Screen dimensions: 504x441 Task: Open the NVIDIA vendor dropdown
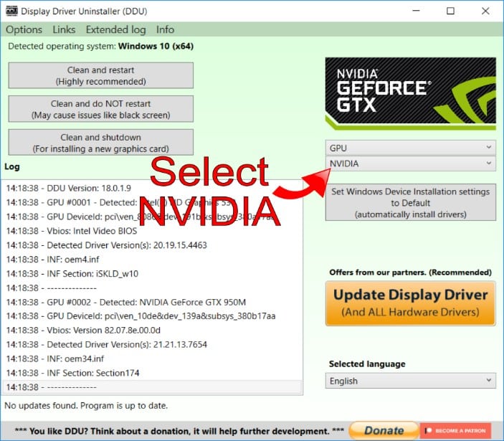410,163
